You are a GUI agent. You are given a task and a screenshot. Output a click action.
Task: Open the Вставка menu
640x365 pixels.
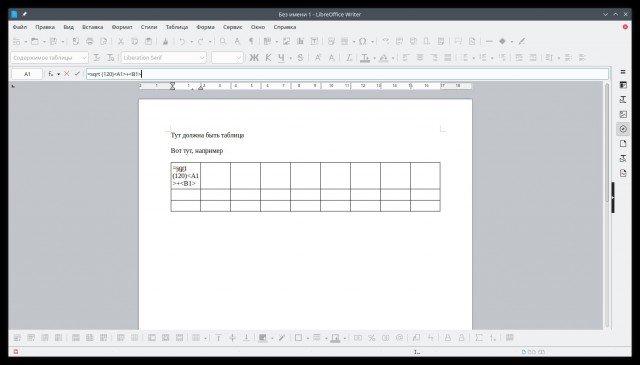[93, 27]
